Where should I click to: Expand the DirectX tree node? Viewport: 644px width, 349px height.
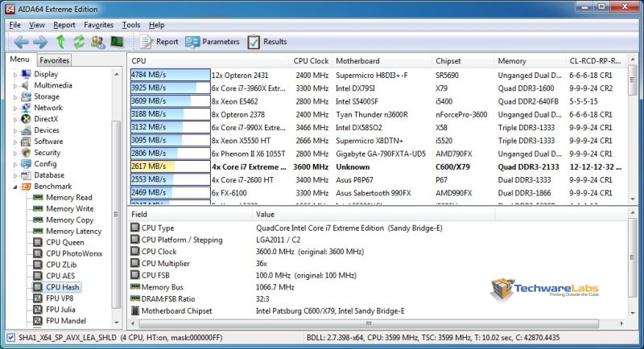pos(15,119)
